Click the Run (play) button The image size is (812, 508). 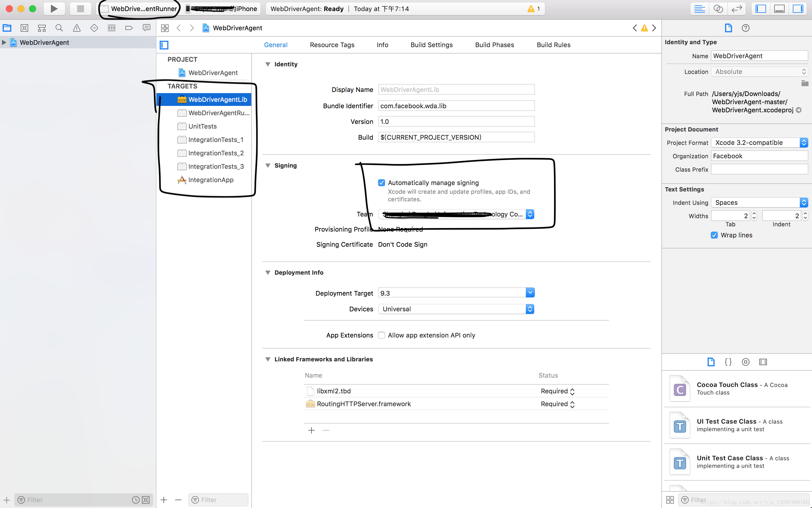pyautogui.click(x=54, y=9)
